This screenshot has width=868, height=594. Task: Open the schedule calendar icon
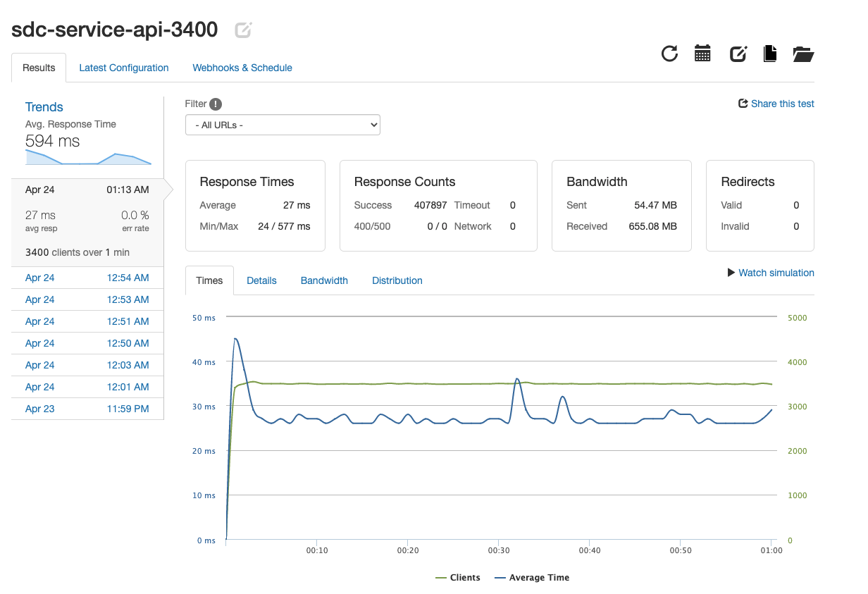702,54
